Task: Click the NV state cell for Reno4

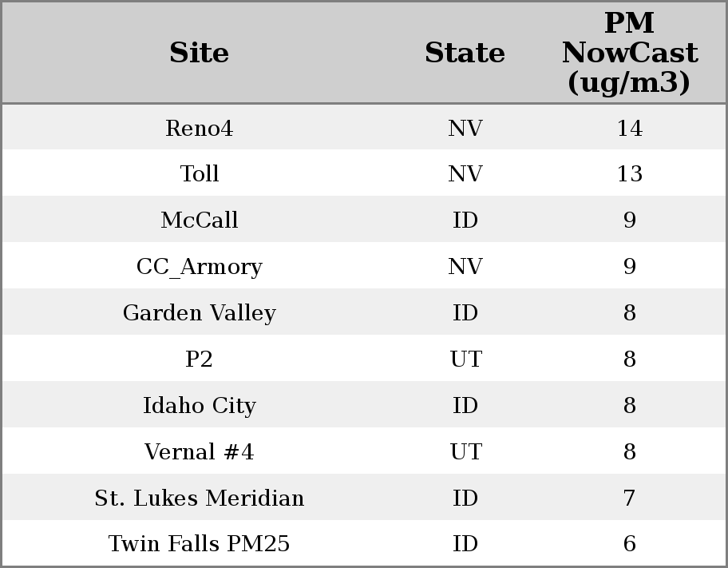Action: pos(465,128)
